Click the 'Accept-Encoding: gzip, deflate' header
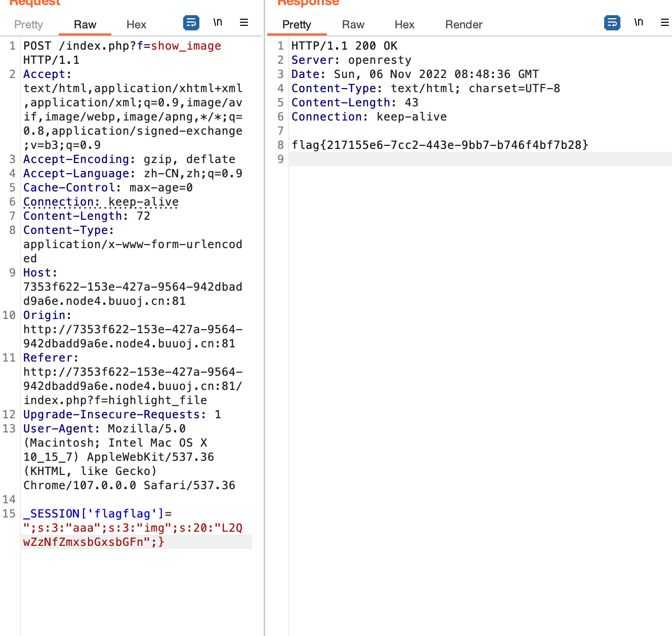The width and height of the screenshot is (672, 636). (x=129, y=159)
